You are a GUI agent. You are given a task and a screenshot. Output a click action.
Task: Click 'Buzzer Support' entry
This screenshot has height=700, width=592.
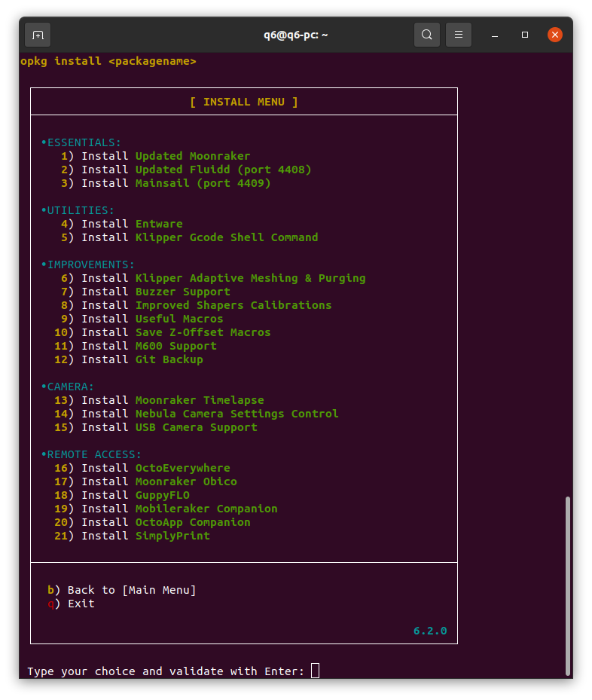[x=183, y=292]
